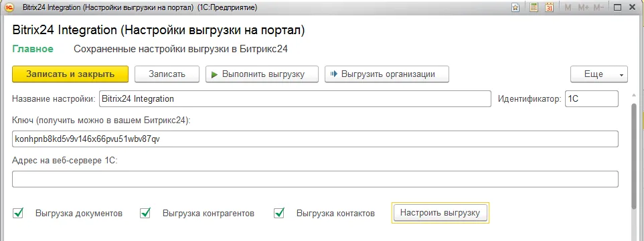The image size is (644, 241).
Task: Open the calculator icon in title bar
Action: pyautogui.click(x=534, y=8)
